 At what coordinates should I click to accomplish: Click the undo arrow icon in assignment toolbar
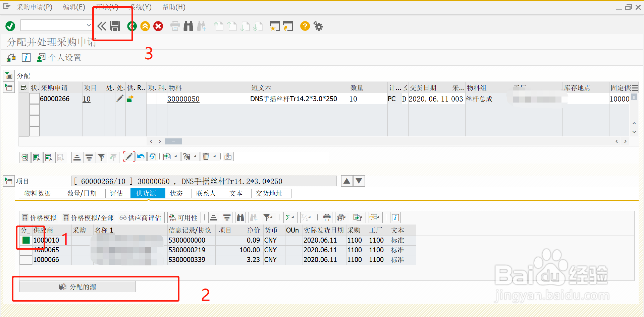coord(141,156)
